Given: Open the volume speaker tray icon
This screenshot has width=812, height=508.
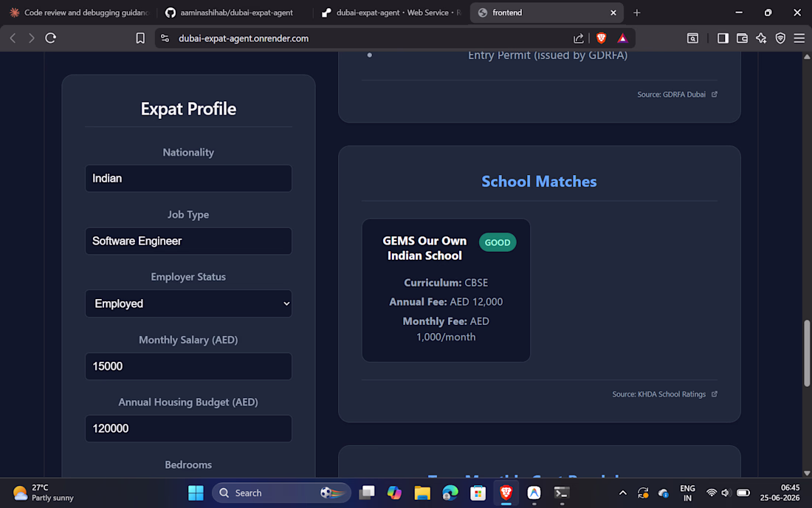Looking at the screenshot, I should [x=726, y=493].
